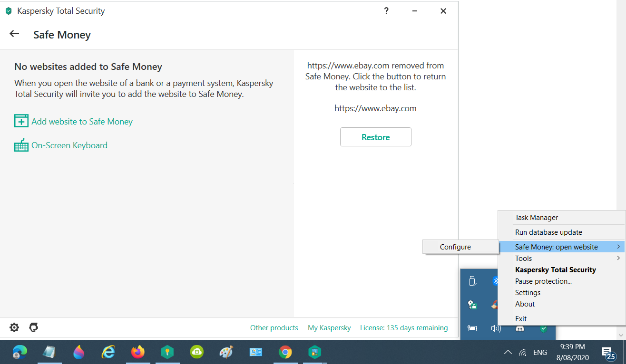Viewport: 626px width, 364px height.
Task: Open the My Kaspersky link
Action: point(329,328)
